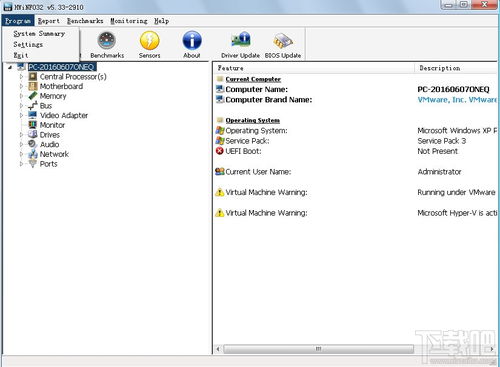This screenshot has width=500, height=367.
Task: Launch the BIOS Update tool
Action: [x=283, y=45]
